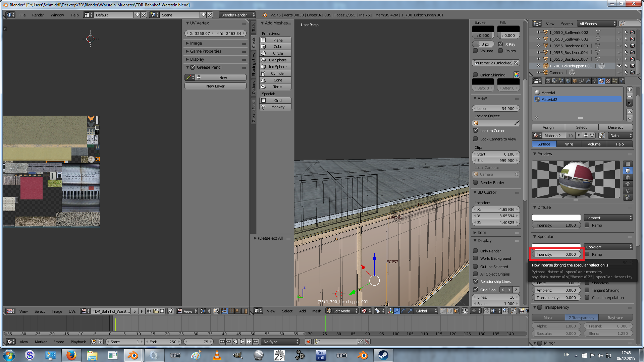This screenshot has height=362, width=644.
Task: Open the Particles properties tab
Action: tap(615, 81)
